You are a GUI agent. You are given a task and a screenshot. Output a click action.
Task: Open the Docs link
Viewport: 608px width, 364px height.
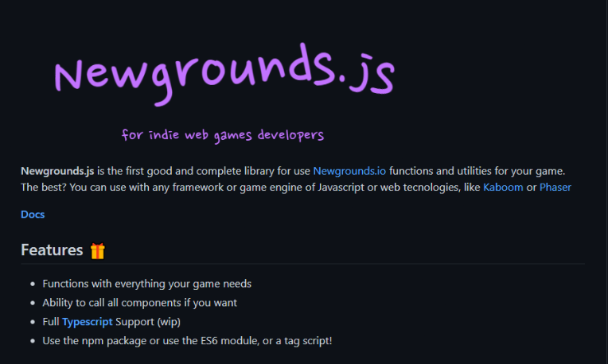[33, 214]
